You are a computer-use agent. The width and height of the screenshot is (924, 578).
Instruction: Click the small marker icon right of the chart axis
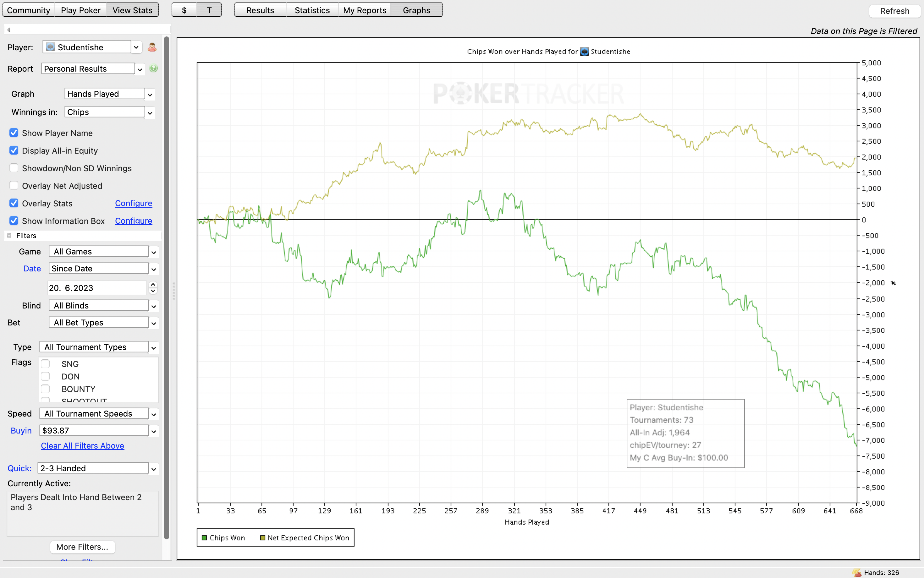point(893,283)
